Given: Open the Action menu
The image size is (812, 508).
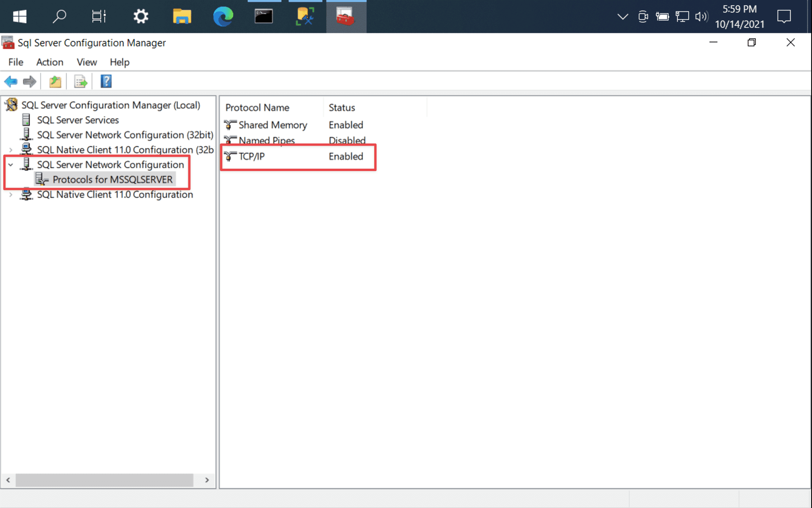Looking at the screenshot, I should (x=50, y=62).
